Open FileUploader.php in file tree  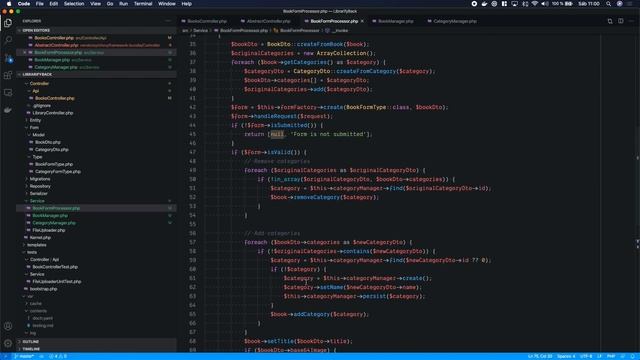pyautogui.click(x=49, y=230)
